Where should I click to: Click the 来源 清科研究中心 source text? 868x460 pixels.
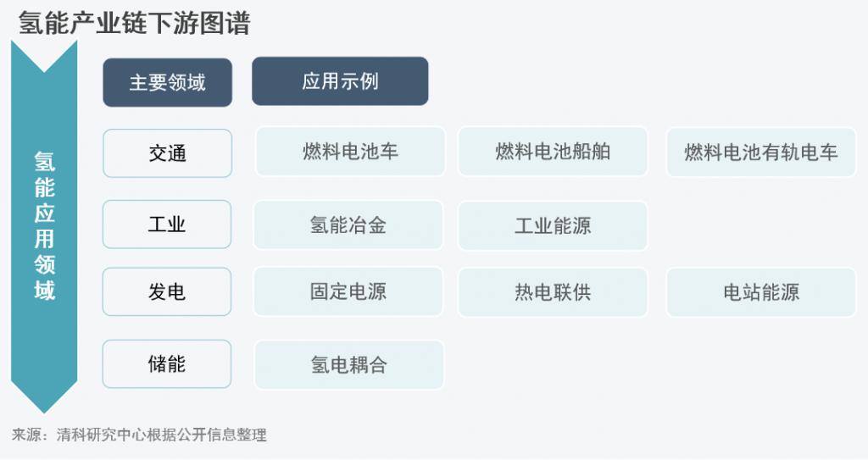pos(140,435)
